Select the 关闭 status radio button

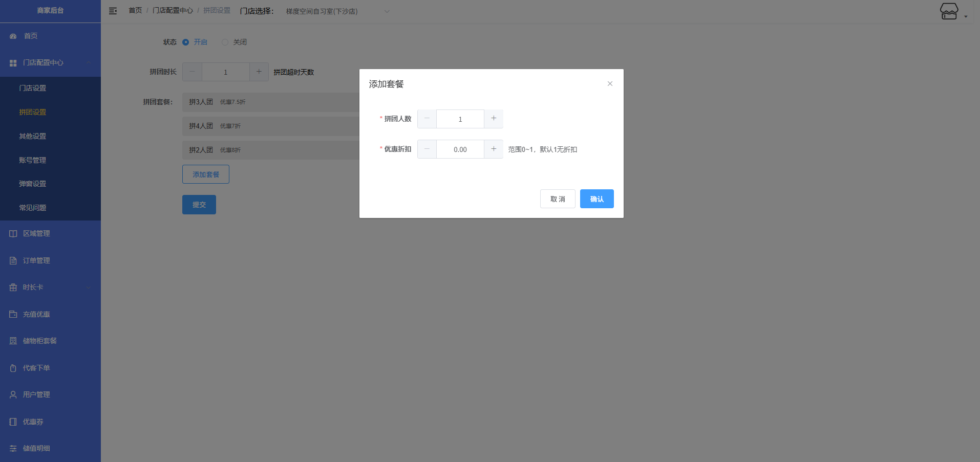coord(225,42)
